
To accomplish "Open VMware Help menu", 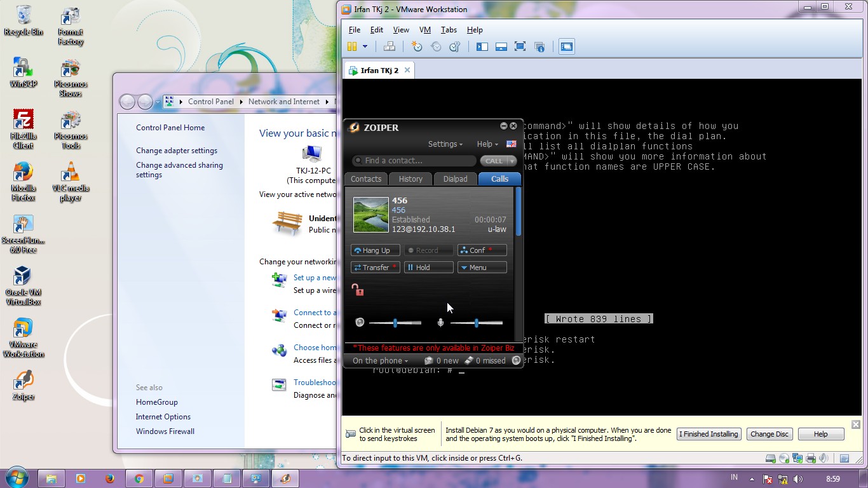I will click(475, 30).
